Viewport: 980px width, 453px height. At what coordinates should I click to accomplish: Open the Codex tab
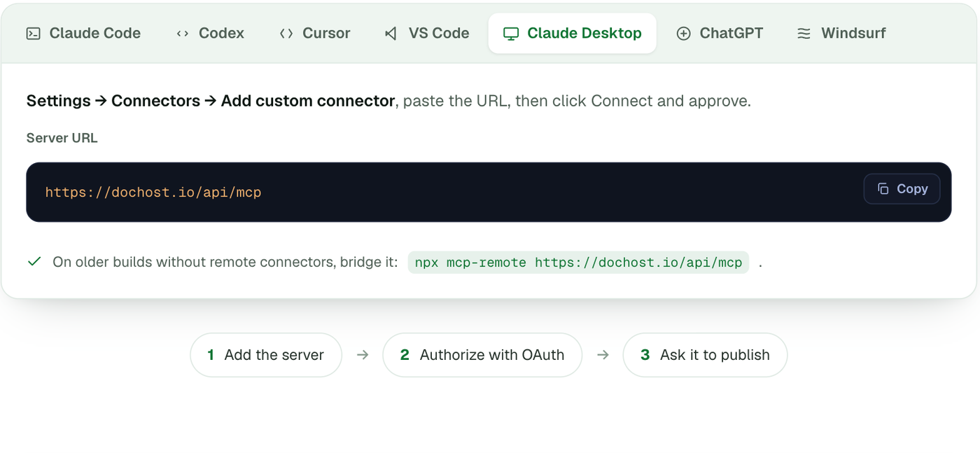click(x=210, y=33)
